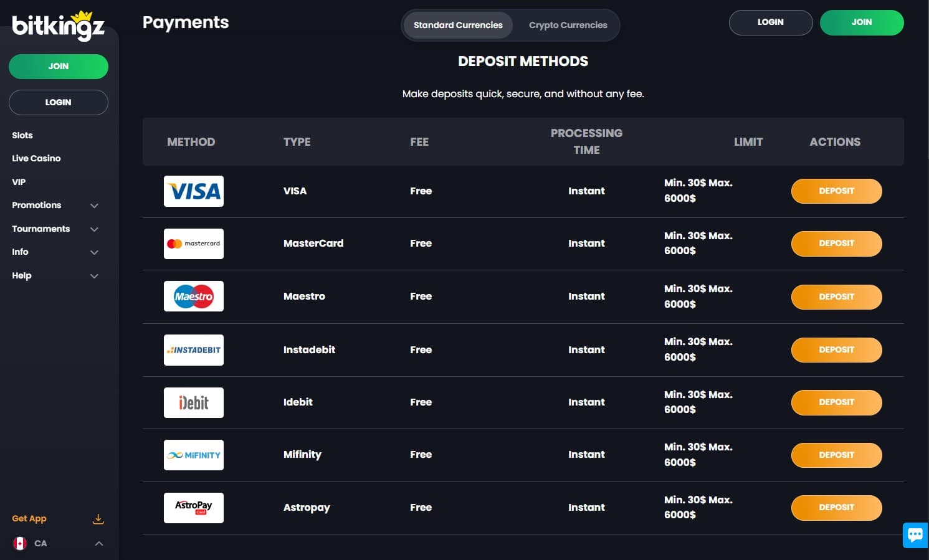Viewport: 929px width, 560px height.
Task: Open Info in the sidebar
Action: click(20, 252)
